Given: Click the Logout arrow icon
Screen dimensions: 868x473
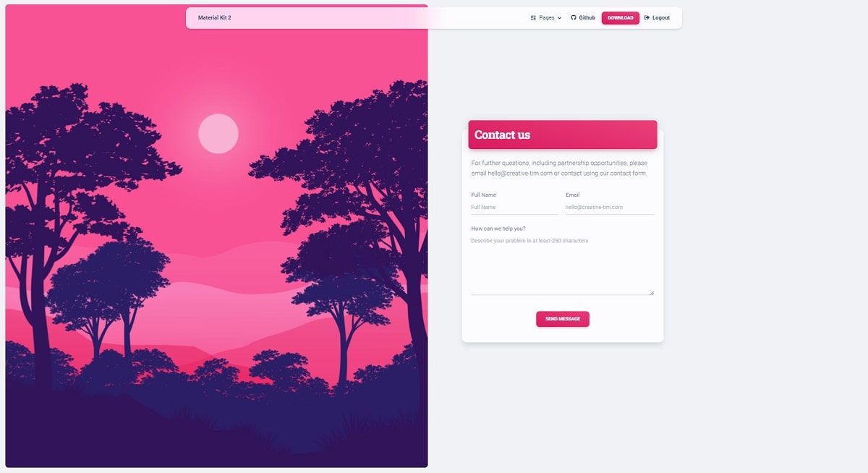Looking at the screenshot, I should point(647,18).
